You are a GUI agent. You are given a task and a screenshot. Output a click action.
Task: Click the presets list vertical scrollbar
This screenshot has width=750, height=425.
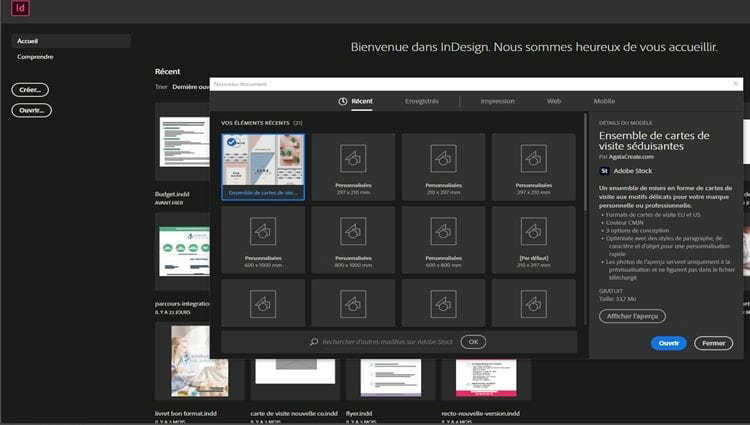[585, 162]
